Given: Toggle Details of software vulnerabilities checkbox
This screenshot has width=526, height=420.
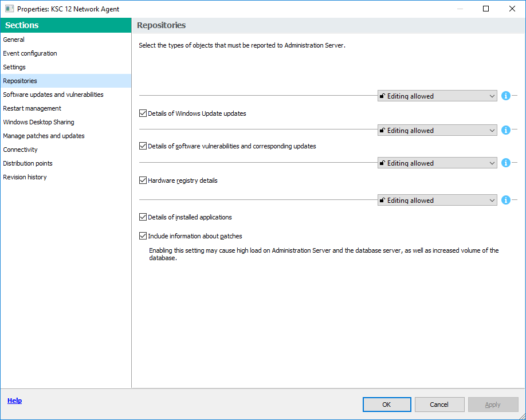Looking at the screenshot, I should click(143, 146).
